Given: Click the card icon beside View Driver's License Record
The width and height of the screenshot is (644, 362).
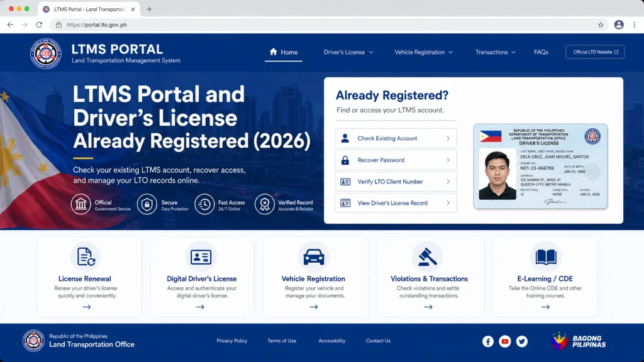Looking at the screenshot, I should coord(345,203).
